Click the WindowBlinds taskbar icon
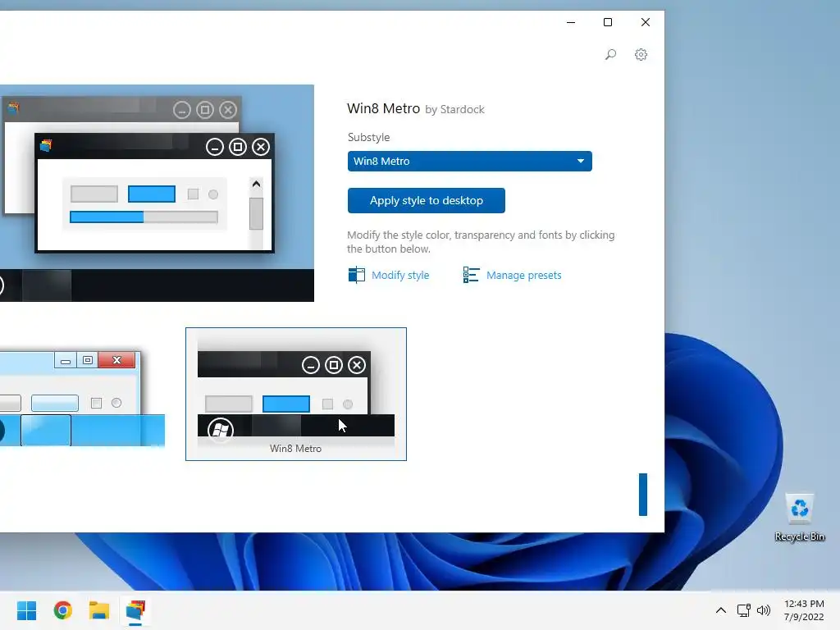Viewport: 840px width, 630px height. 135,610
